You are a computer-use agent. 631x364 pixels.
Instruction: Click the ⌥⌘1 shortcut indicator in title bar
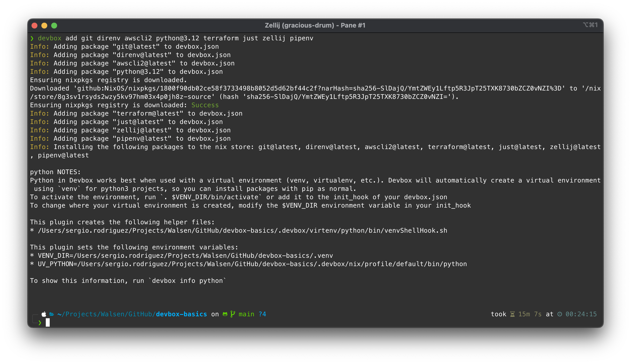(x=590, y=25)
